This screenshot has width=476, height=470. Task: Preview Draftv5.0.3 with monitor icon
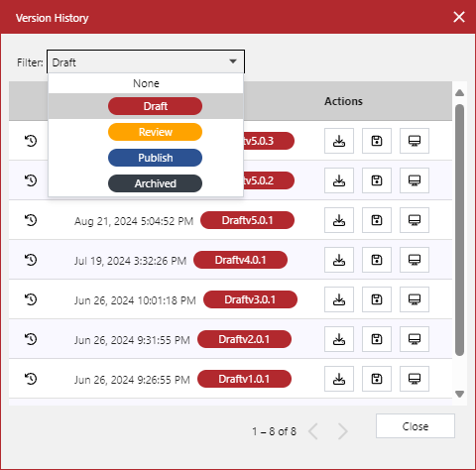pyautogui.click(x=415, y=141)
